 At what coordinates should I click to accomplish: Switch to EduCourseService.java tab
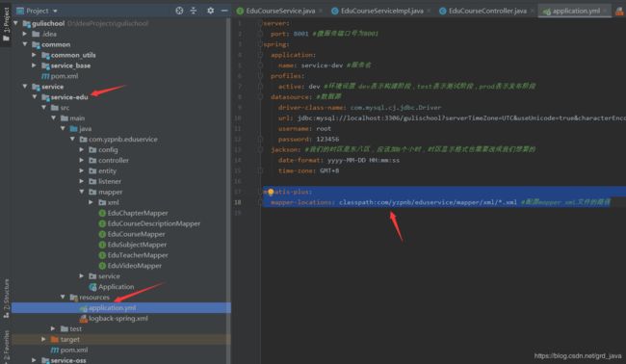coord(280,11)
